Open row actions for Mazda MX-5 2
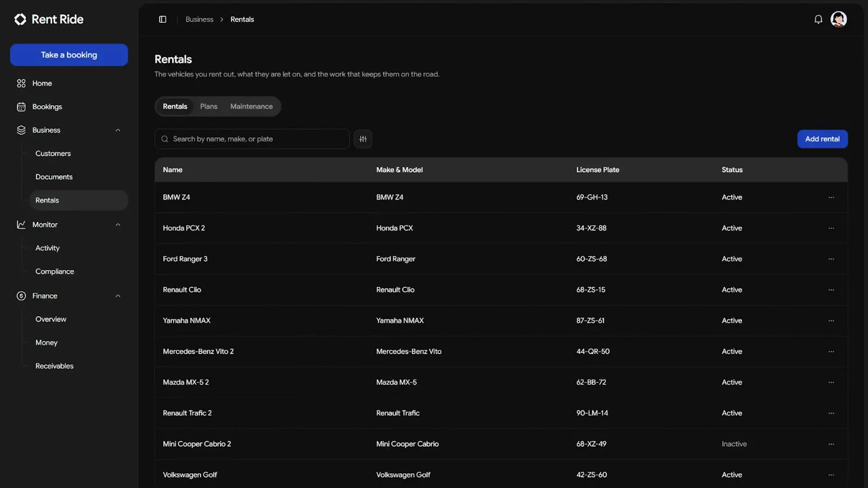 click(x=831, y=383)
